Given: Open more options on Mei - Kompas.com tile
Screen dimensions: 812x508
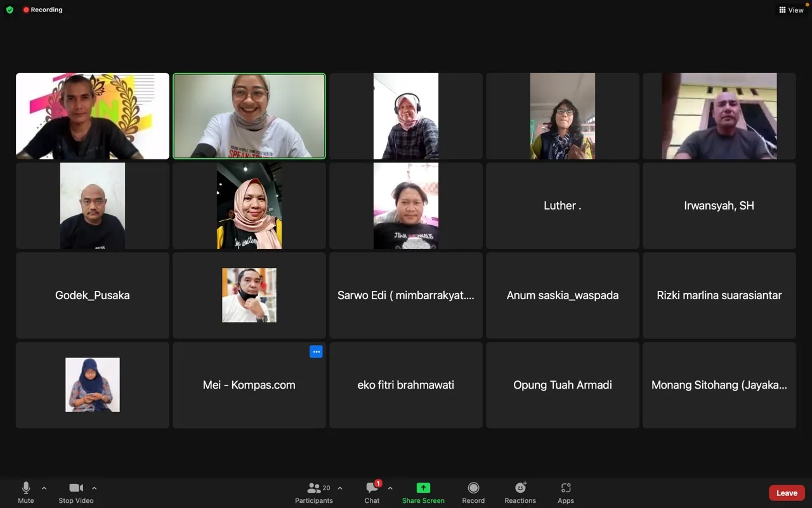Looking at the screenshot, I should pos(316,352).
